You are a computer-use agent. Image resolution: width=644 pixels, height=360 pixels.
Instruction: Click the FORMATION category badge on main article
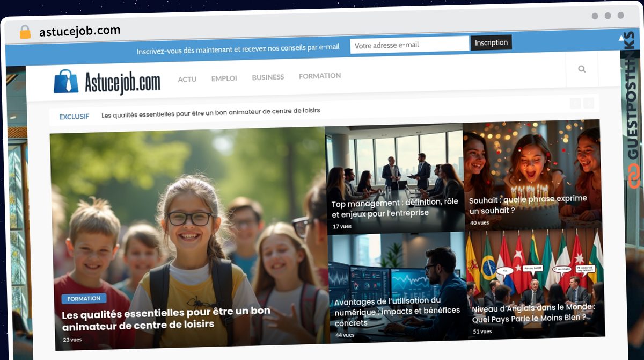pyautogui.click(x=84, y=299)
